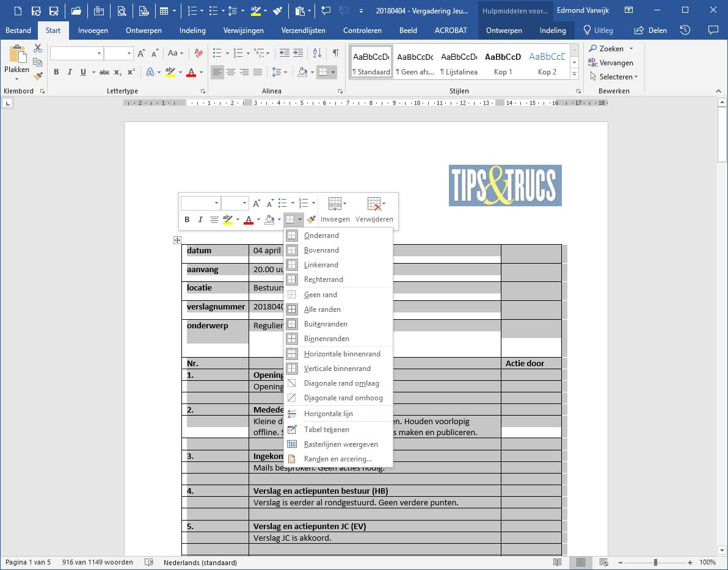Click the comments speech bubble icon

pos(713,30)
